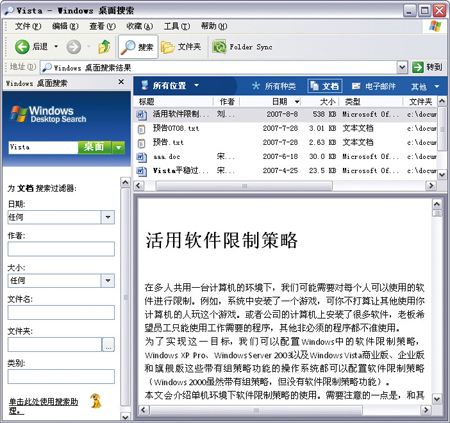450x423 pixels.
Task: Open the 所有位置 locations dropdown
Action: coord(170,86)
